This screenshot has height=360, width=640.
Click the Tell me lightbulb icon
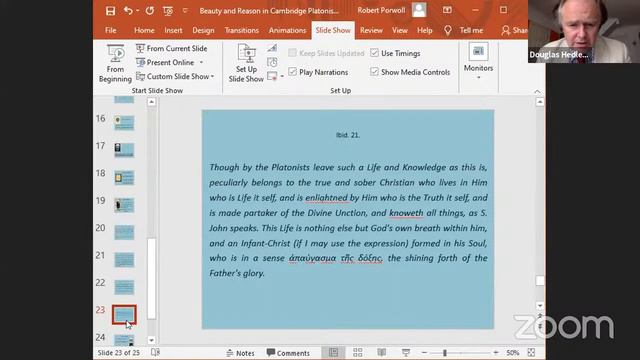pyautogui.click(x=448, y=30)
